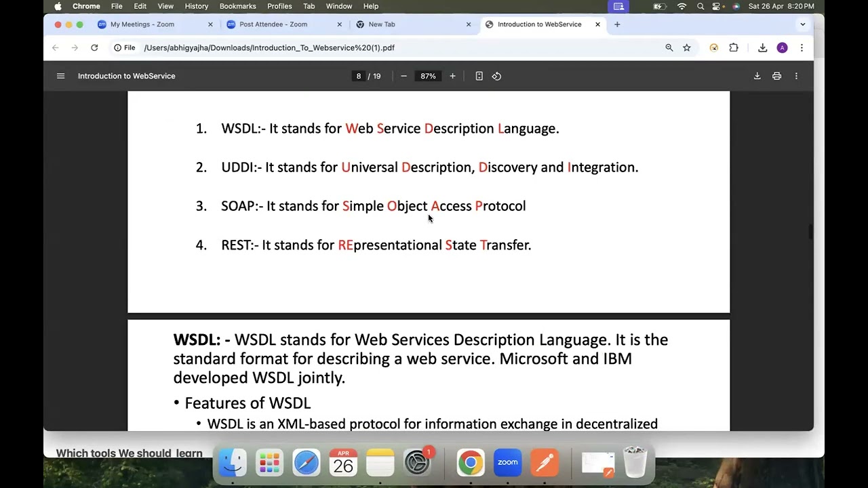Viewport: 868px width, 488px height.
Task: Open the Bookmarks menu
Action: (237, 6)
